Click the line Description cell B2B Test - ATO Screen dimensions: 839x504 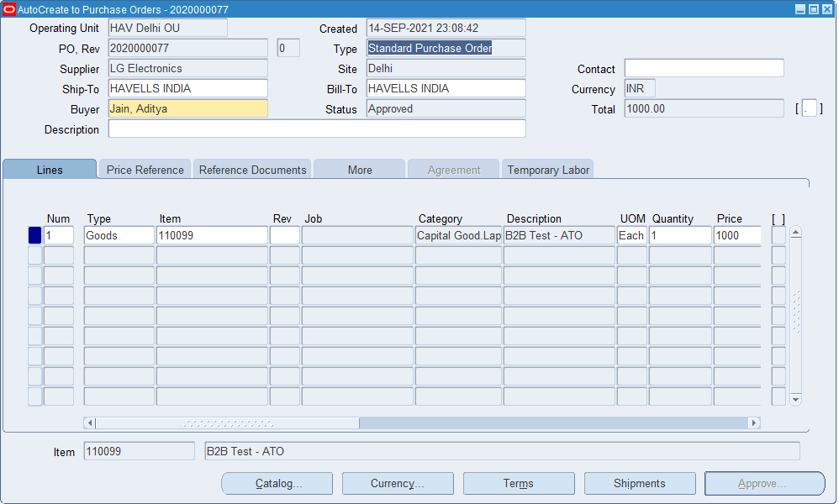[559, 235]
